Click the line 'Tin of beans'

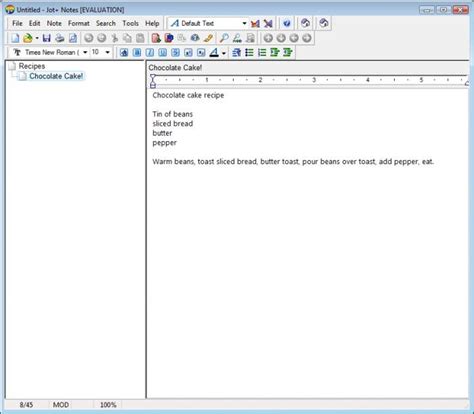coord(173,114)
